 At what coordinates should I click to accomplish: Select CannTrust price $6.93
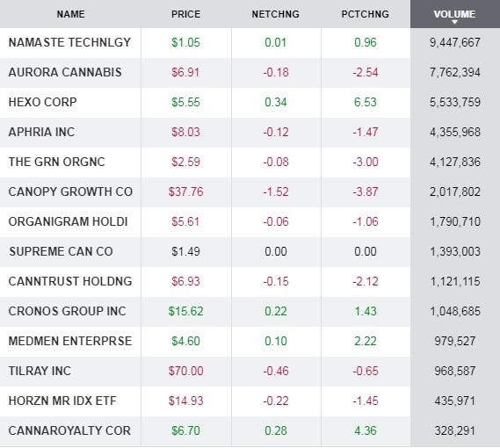click(186, 281)
